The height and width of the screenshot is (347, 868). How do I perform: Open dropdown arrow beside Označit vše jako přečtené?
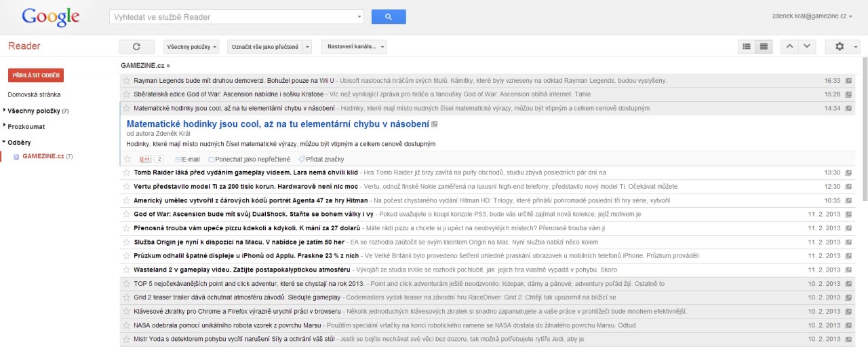(307, 46)
